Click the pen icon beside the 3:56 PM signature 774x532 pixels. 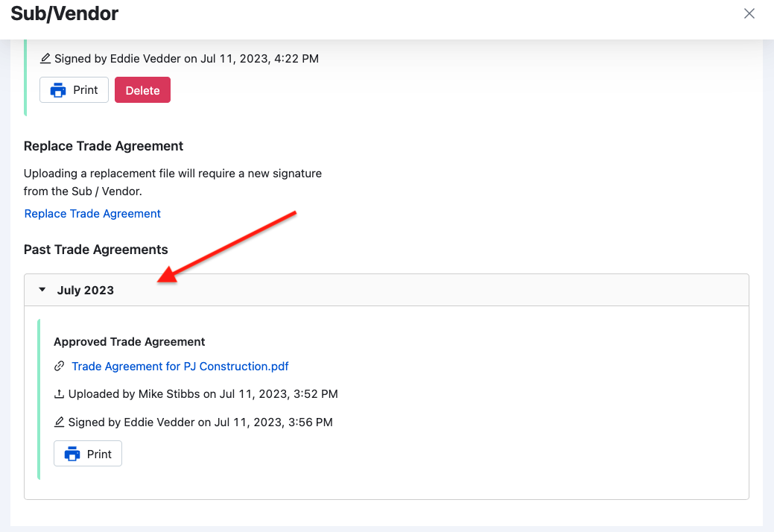point(60,422)
